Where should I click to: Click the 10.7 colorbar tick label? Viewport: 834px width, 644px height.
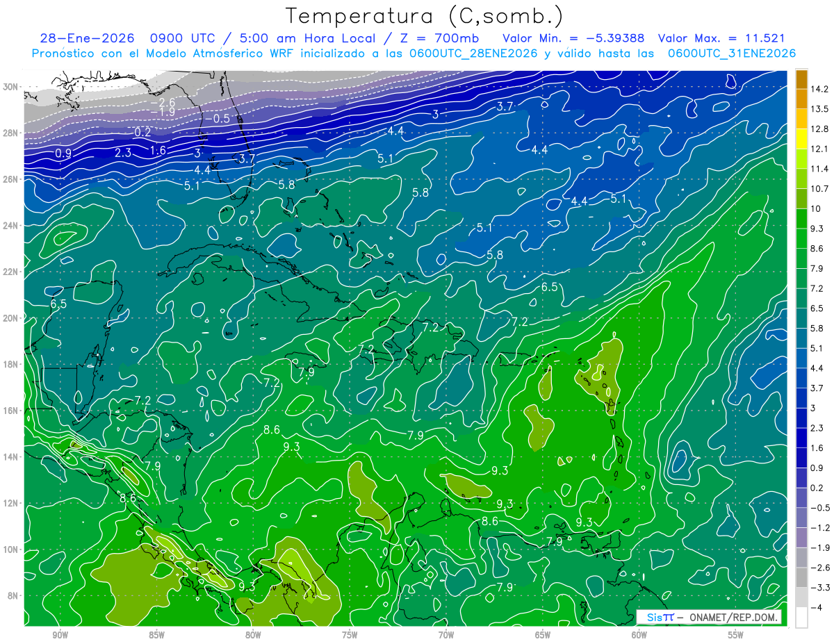pyautogui.click(x=819, y=189)
